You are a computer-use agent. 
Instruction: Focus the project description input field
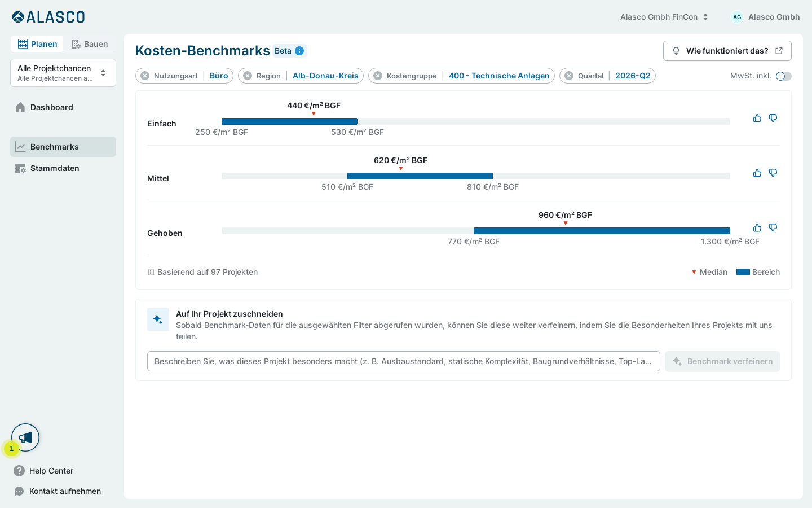404,361
